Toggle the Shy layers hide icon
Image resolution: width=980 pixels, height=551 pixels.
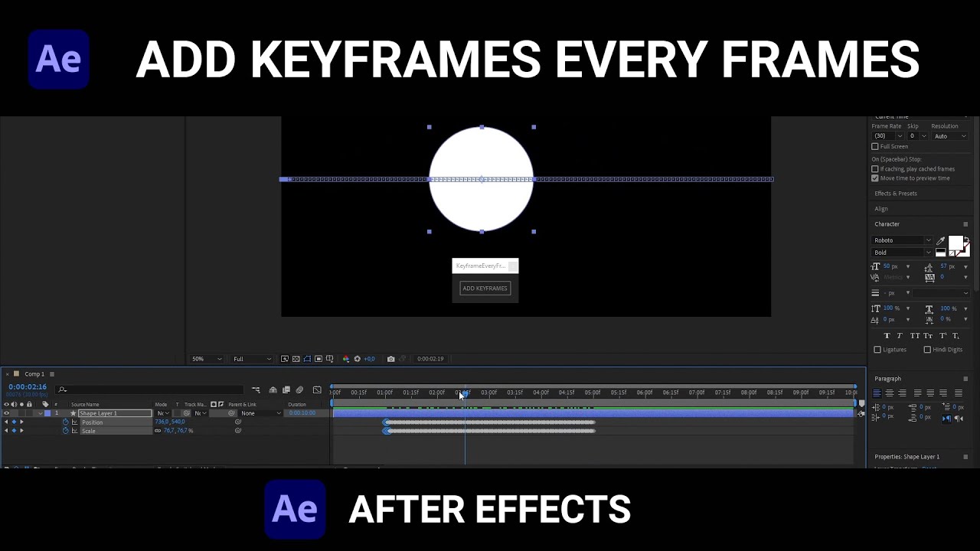point(273,390)
